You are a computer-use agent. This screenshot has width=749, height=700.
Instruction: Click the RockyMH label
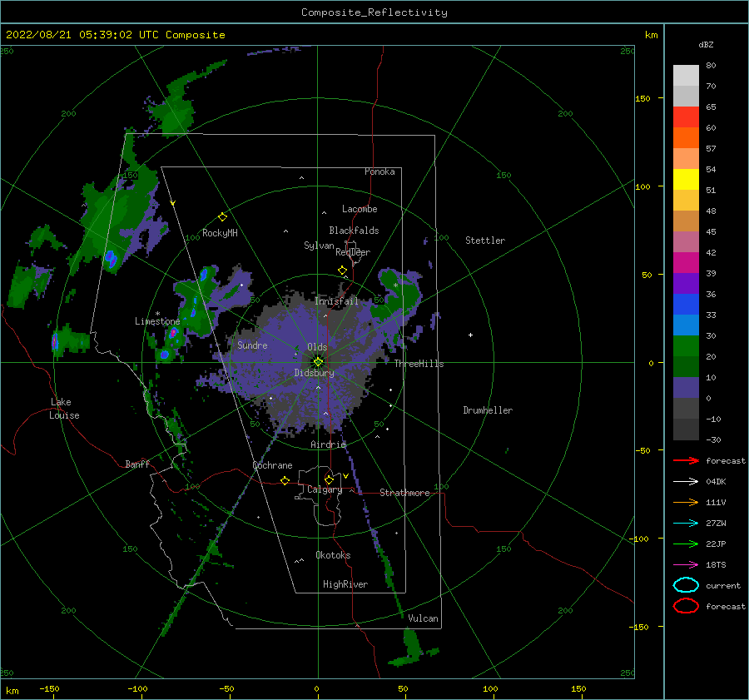(220, 233)
